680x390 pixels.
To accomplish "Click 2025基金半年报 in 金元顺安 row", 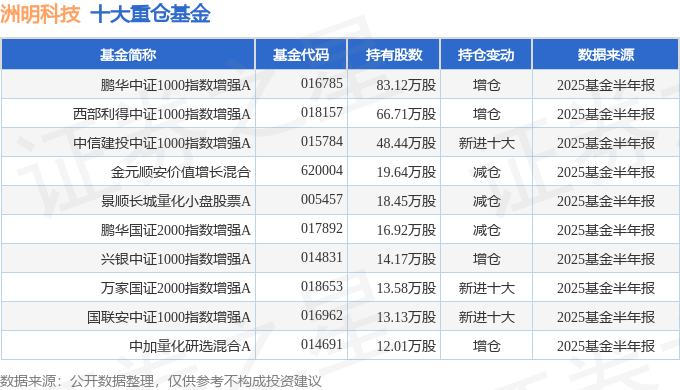I will pyautogui.click(x=606, y=172).
